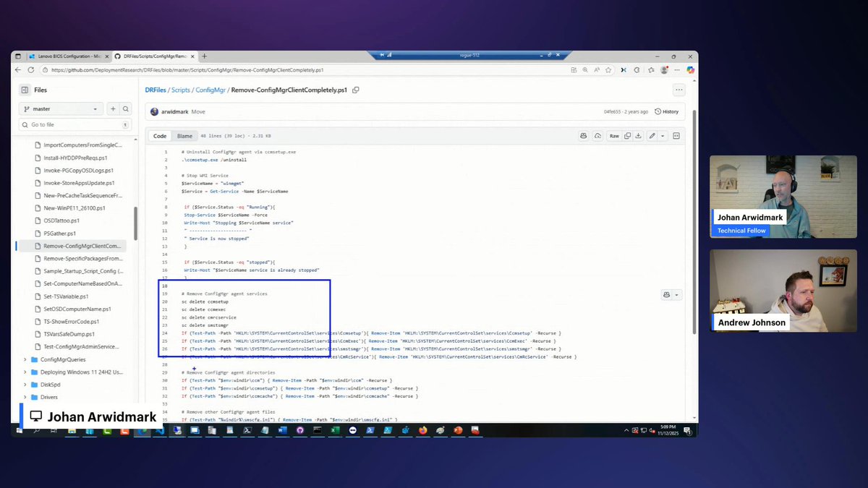Open browser profile avatar
The width and height of the screenshot is (868, 488).
coord(664,70)
